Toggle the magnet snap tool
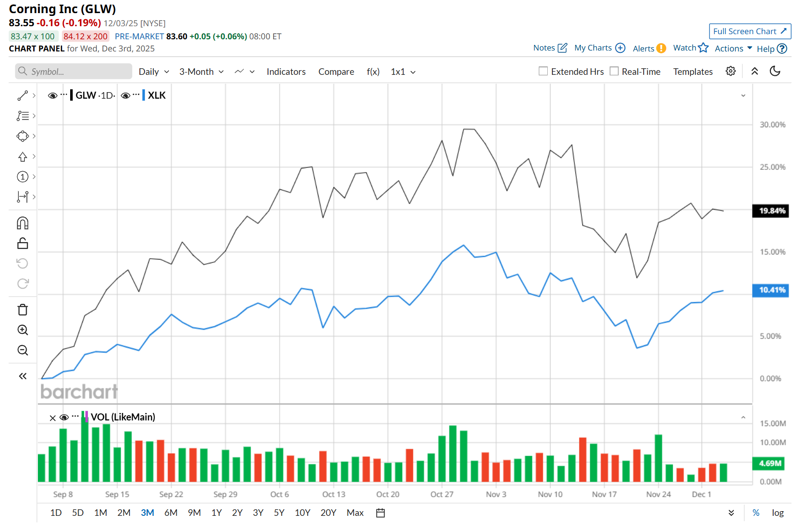This screenshot has height=528, width=812. coord(22,223)
